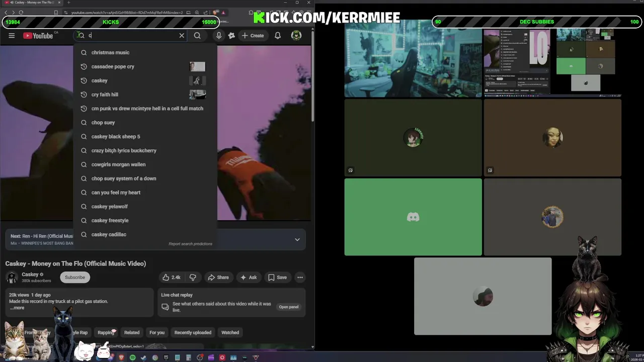Select the Rapping filter chip

tap(106, 332)
